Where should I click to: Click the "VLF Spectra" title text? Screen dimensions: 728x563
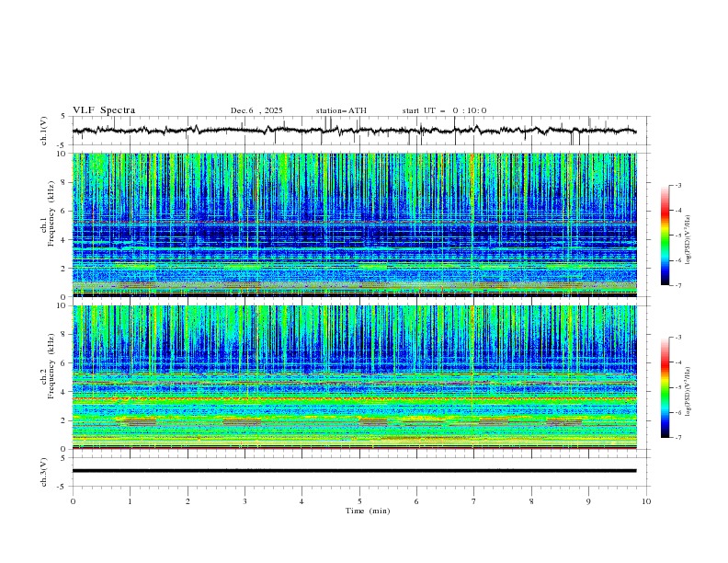click(x=104, y=110)
